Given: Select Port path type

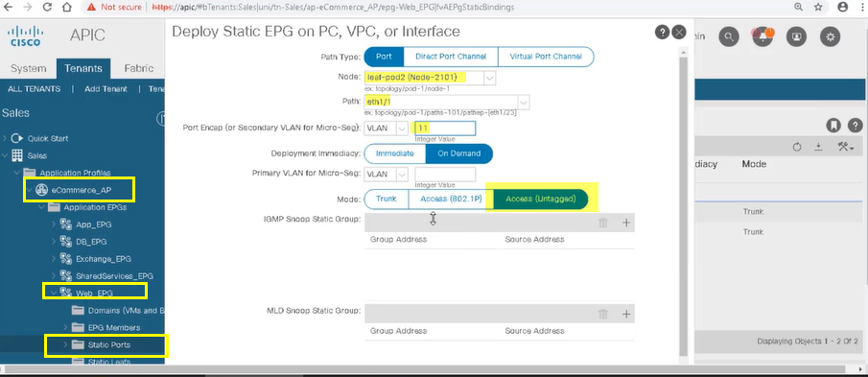Looking at the screenshot, I should pos(384,57).
